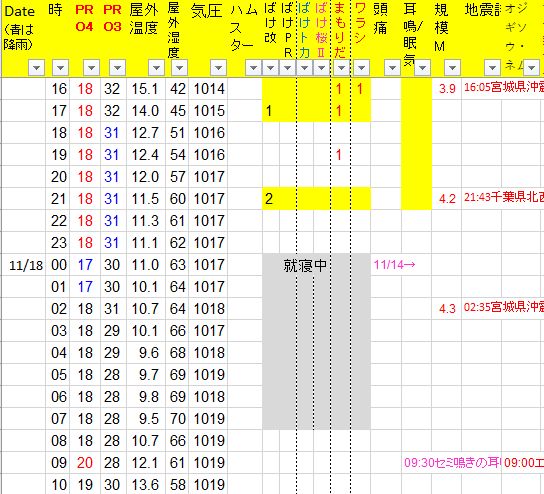Click humidity cell 42

click(178, 89)
